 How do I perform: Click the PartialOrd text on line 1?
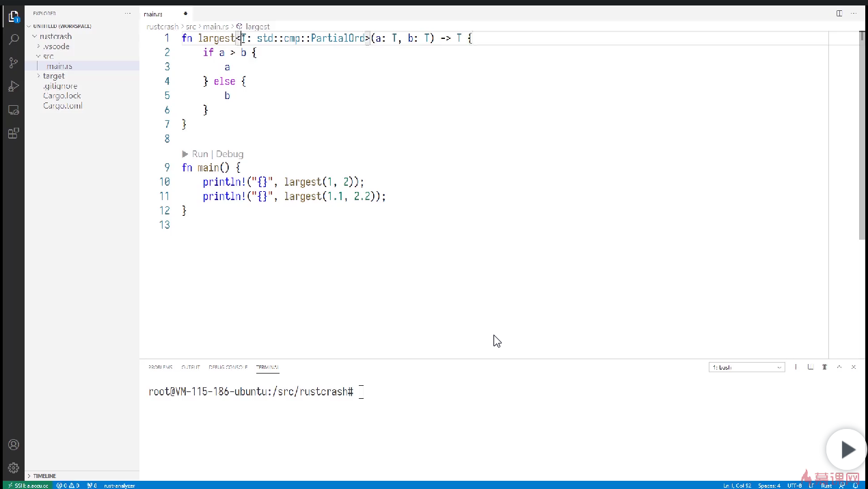pos(338,38)
